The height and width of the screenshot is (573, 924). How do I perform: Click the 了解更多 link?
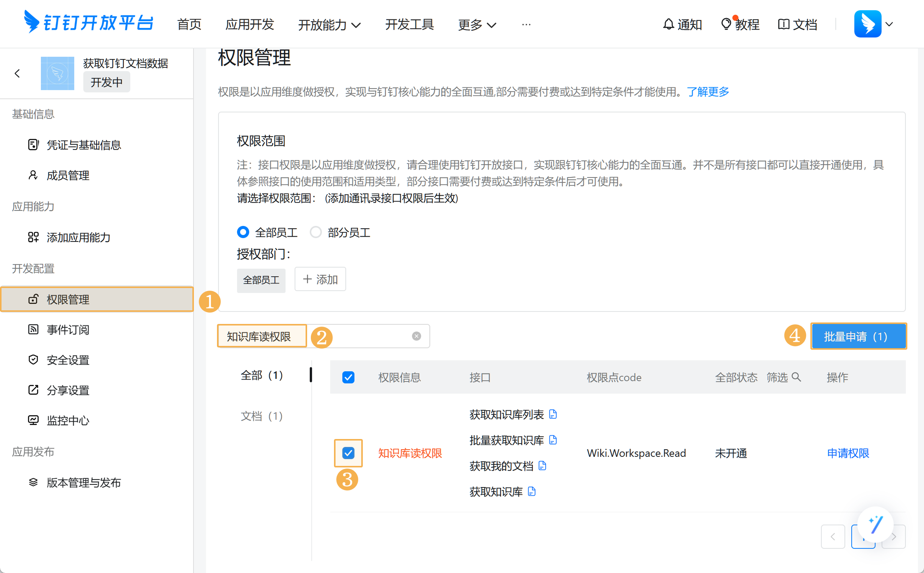click(707, 92)
